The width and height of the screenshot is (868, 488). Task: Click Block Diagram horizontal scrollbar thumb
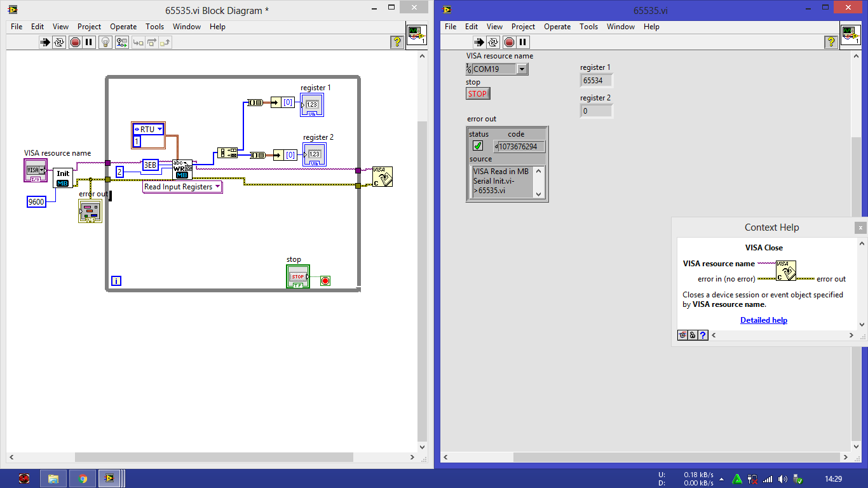214,457
